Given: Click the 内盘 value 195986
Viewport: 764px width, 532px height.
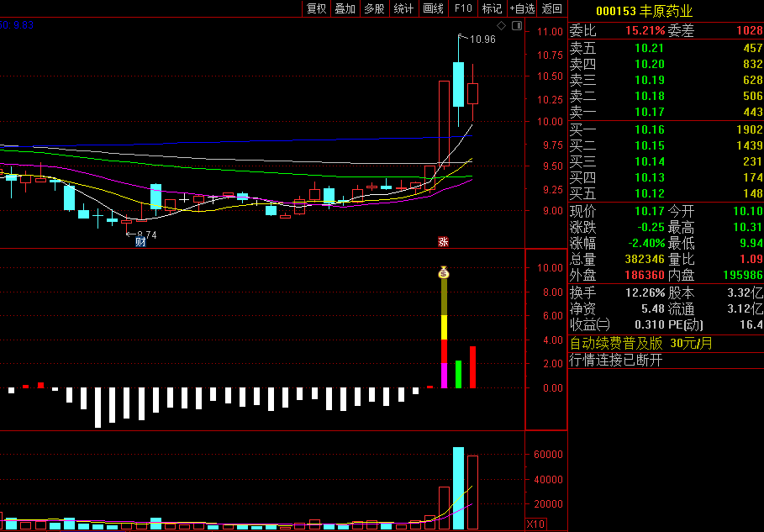Looking at the screenshot, I should click(743, 276).
